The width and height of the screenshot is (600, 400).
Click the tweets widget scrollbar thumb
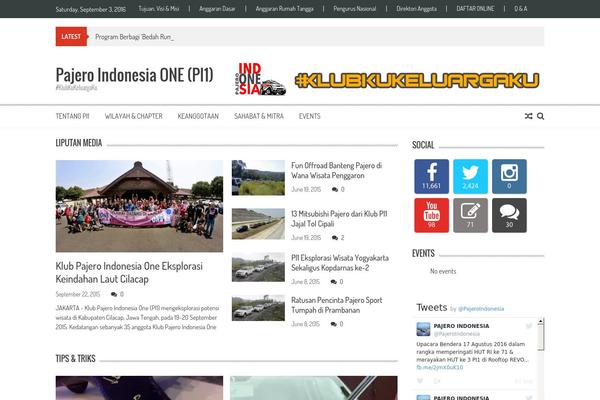(x=540, y=338)
